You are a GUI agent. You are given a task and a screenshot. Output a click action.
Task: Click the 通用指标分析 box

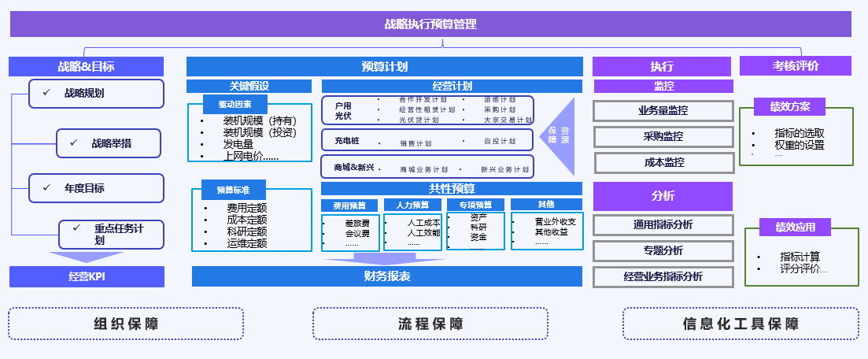tap(663, 225)
